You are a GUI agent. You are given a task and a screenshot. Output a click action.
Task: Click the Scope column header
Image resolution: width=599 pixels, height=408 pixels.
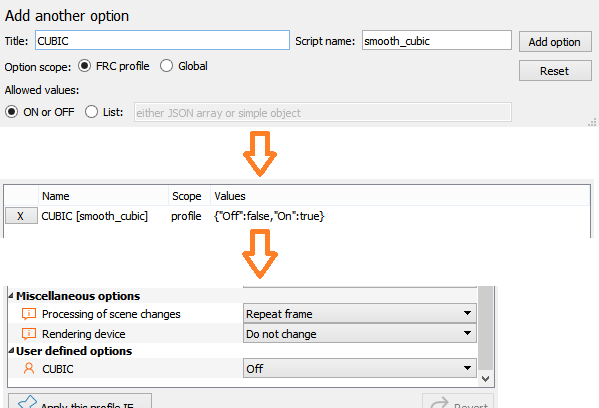click(189, 196)
